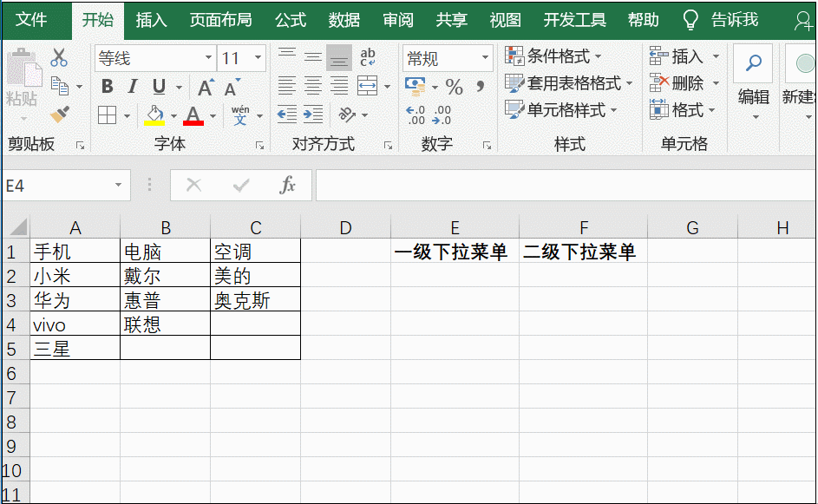This screenshot has width=818, height=504.
Task: Align cell text right
Action: point(339,86)
